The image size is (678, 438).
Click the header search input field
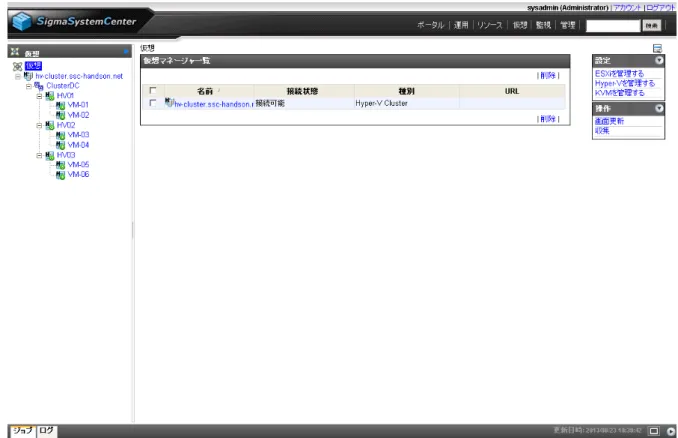pos(613,26)
